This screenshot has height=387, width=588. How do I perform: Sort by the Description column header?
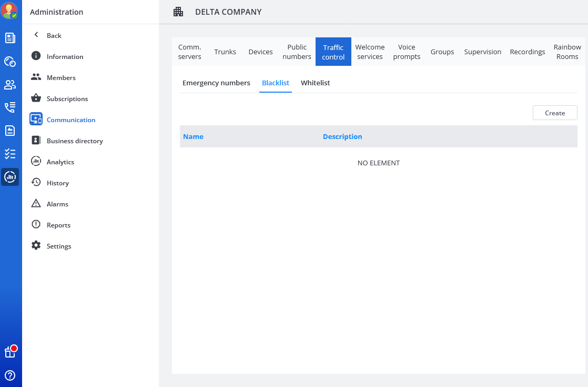tap(342, 137)
